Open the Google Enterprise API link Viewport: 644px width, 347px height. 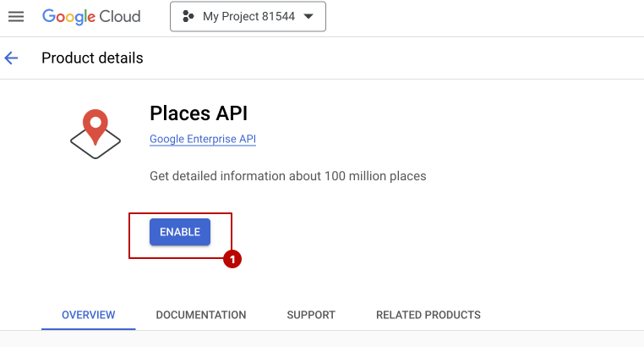(x=203, y=139)
